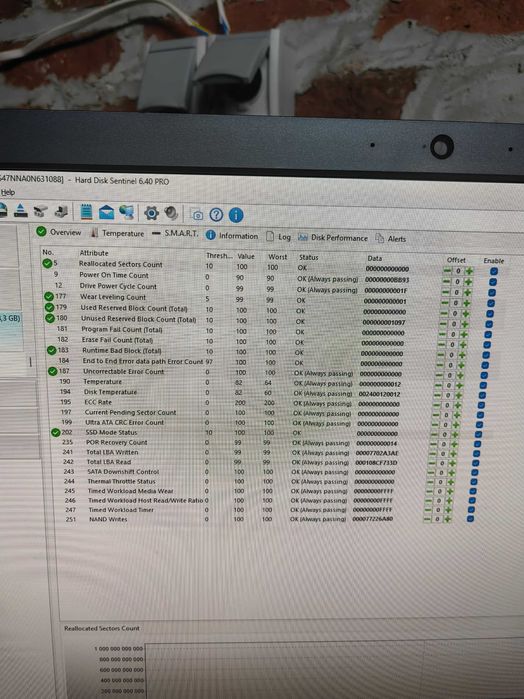Viewport: 524px width, 699px height.
Task: Decrease offset for Drive Power Cycle Count
Action: point(446,292)
